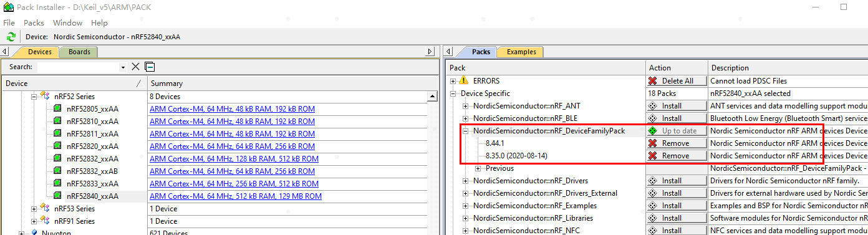Switch to the Boards tab
Viewport: 868px width, 235px height.
tap(79, 52)
